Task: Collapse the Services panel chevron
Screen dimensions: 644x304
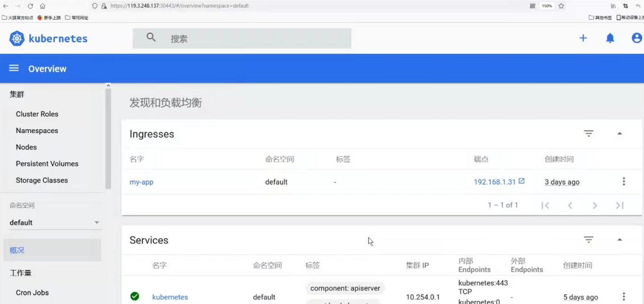Action: pos(620,239)
